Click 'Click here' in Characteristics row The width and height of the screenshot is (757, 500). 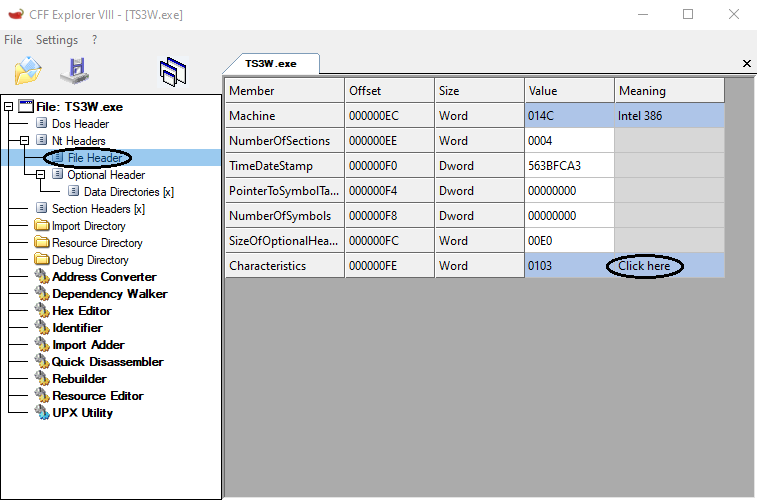pos(644,266)
